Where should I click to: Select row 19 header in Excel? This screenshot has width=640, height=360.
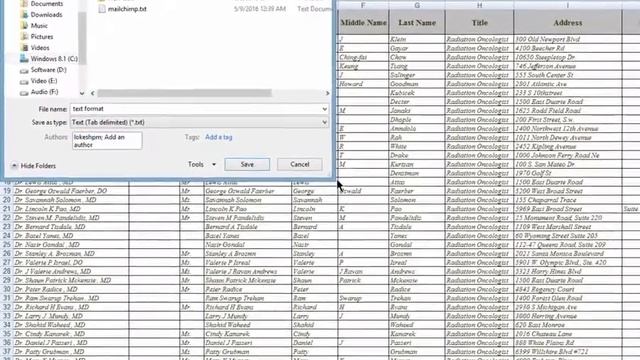pyautogui.click(x=7, y=191)
